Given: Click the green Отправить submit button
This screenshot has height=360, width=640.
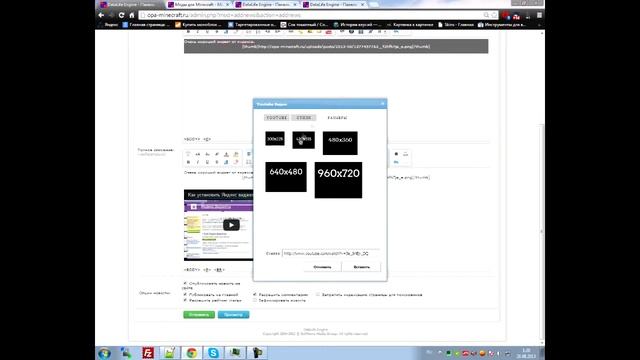Looking at the screenshot, I should (x=199, y=315).
